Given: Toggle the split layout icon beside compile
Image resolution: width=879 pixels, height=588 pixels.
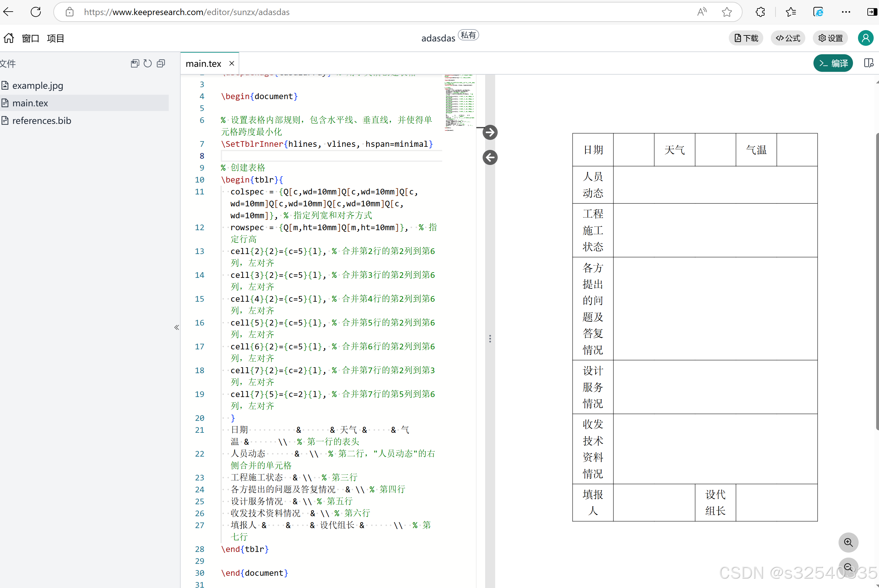Looking at the screenshot, I should (868, 63).
